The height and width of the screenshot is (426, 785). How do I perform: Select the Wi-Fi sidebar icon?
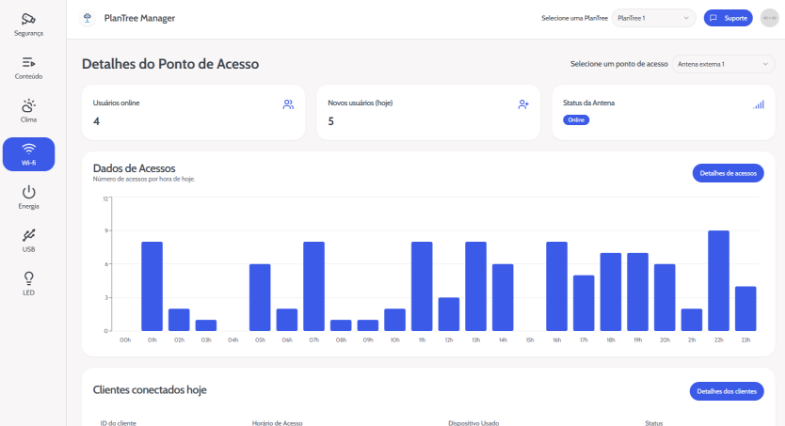coord(28,149)
